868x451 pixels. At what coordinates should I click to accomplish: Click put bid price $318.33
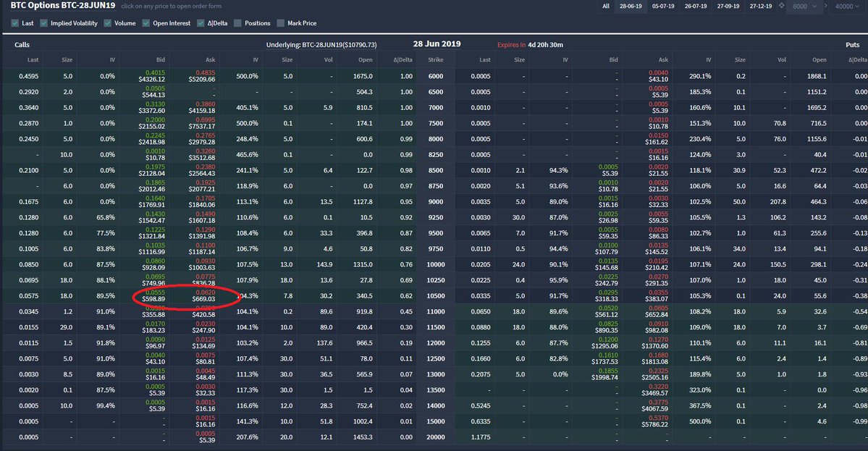pyautogui.click(x=607, y=299)
